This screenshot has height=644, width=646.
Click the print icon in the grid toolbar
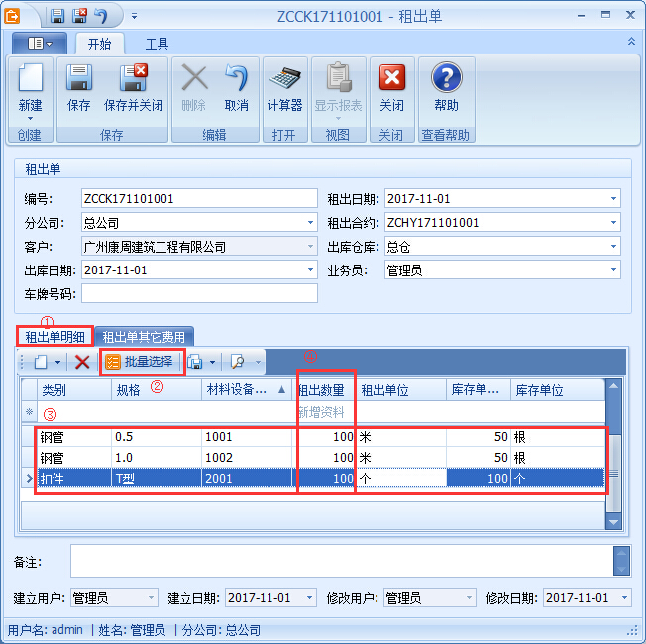(195, 362)
